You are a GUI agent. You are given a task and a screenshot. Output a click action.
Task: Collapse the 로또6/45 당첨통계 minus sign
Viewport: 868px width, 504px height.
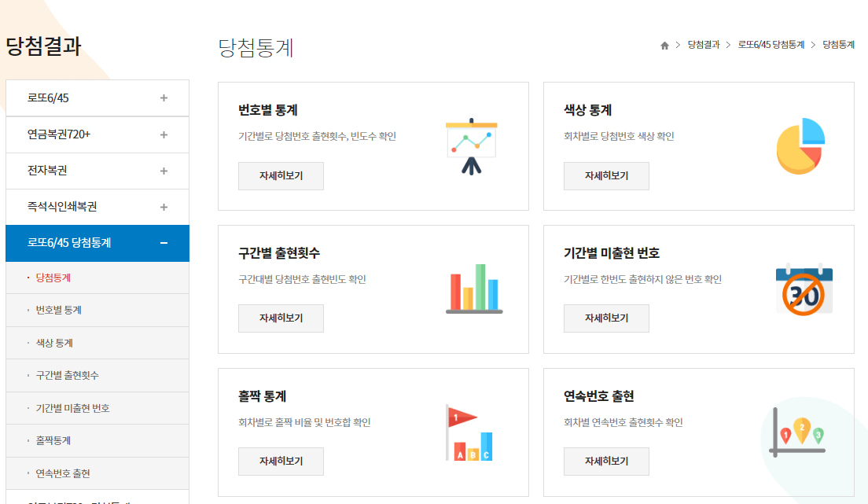[164, 243]
